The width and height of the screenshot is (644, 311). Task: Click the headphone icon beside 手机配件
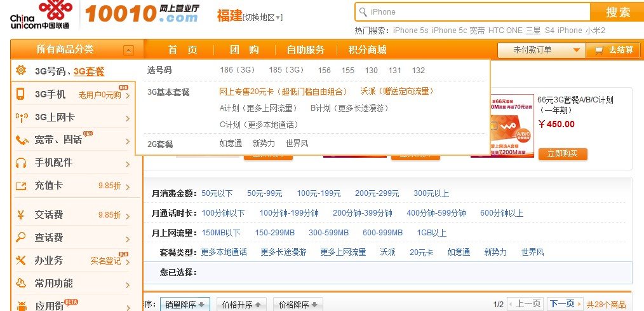click(21, 163)
